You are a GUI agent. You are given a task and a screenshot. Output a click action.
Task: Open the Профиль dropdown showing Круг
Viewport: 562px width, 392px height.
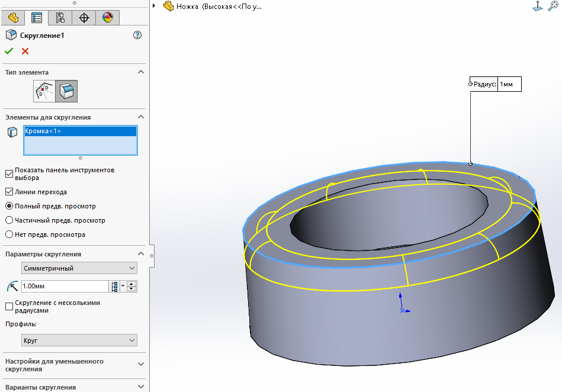(79, 340)
